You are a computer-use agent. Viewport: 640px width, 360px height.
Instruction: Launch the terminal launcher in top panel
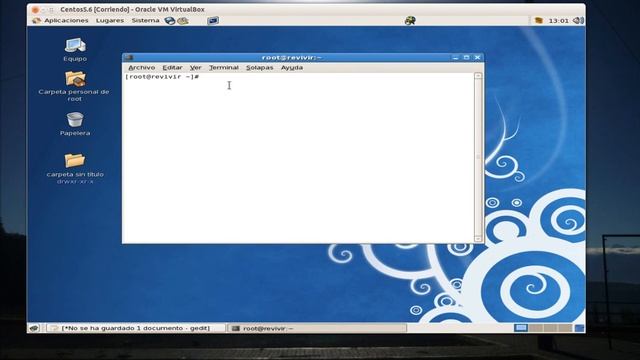point(213,20)
